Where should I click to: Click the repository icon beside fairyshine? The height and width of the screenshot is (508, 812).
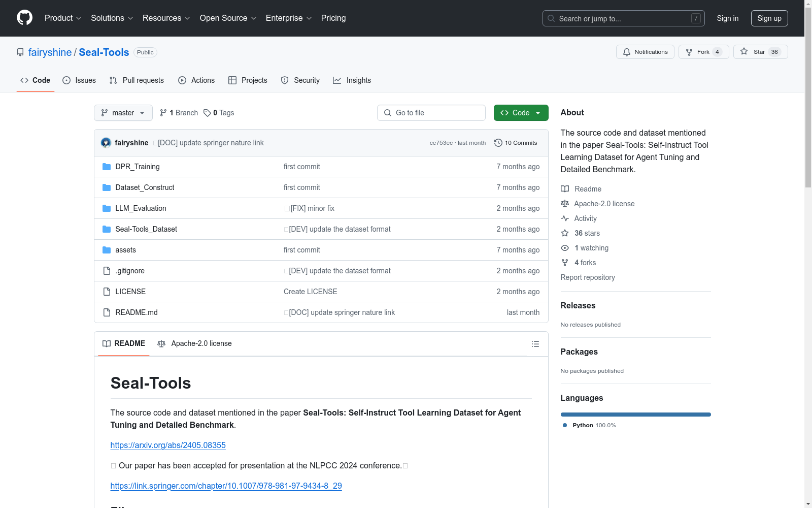tap(20, 52)
